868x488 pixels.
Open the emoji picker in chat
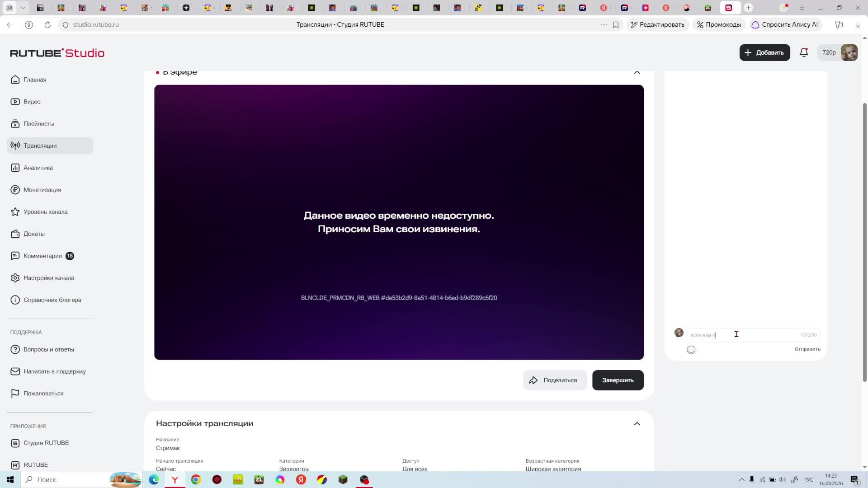point(691,350)
